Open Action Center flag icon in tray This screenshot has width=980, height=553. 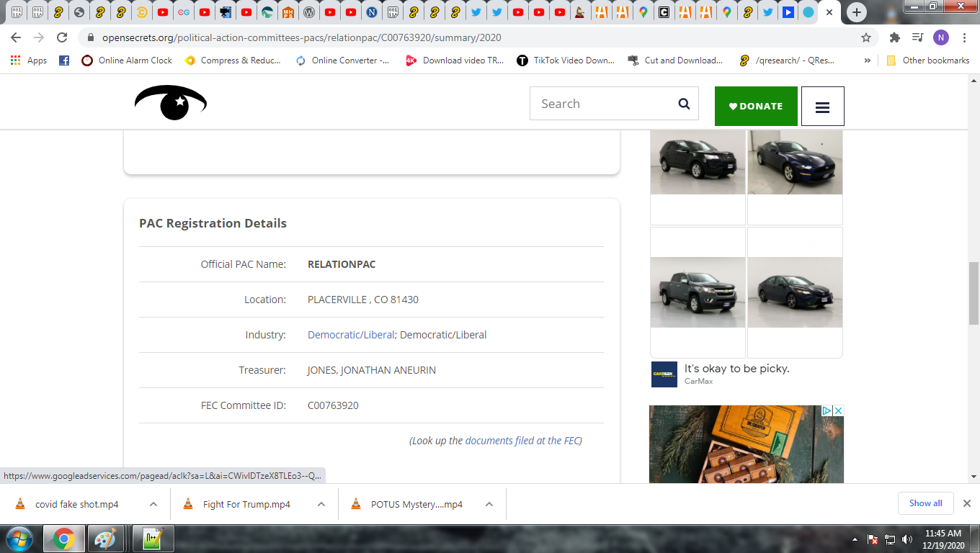(x=873, y=539)
